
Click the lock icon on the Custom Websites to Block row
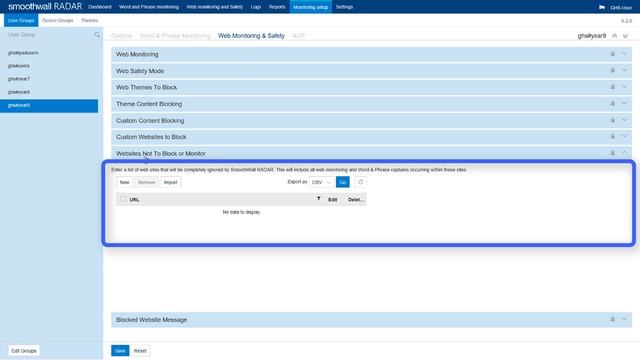coord(612,137)
